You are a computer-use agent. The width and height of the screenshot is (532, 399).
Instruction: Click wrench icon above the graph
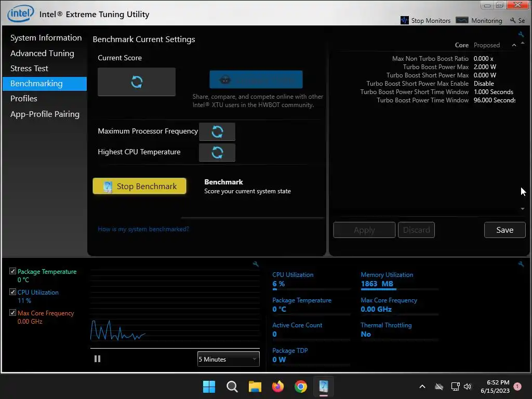click(256, 264)
